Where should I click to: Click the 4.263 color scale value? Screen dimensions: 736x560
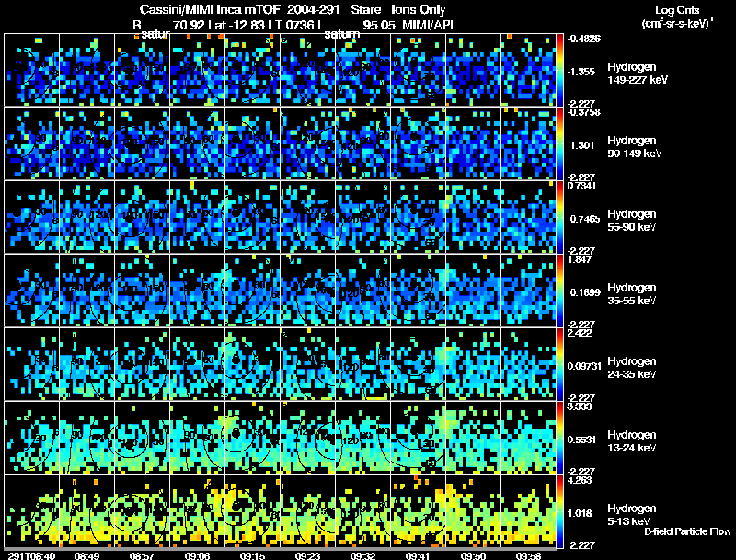[x=580, y=480]
